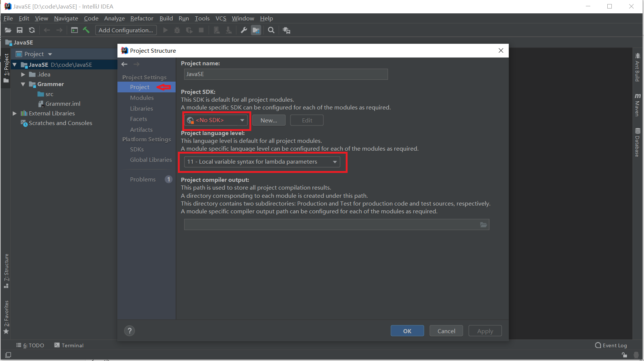
Task: Go back in Project Structure dialog navigation
Action: pos(125,64)
